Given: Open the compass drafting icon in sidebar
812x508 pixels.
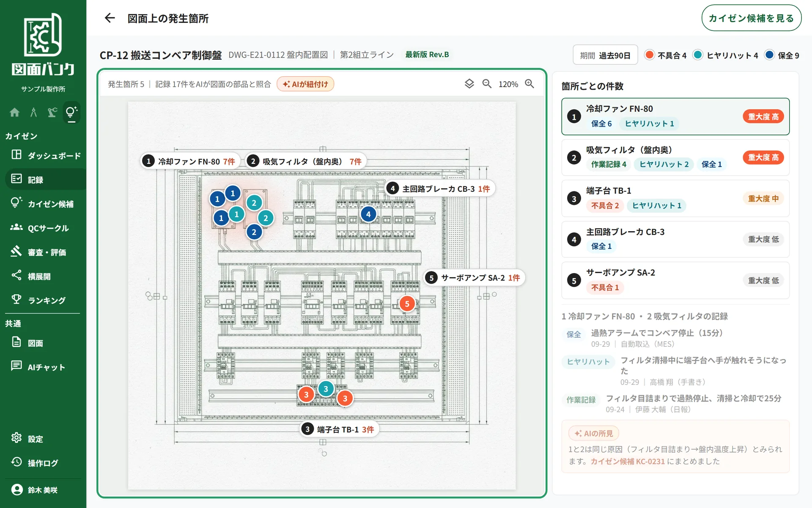Looking at the screenshot, I should click(33, 112).
